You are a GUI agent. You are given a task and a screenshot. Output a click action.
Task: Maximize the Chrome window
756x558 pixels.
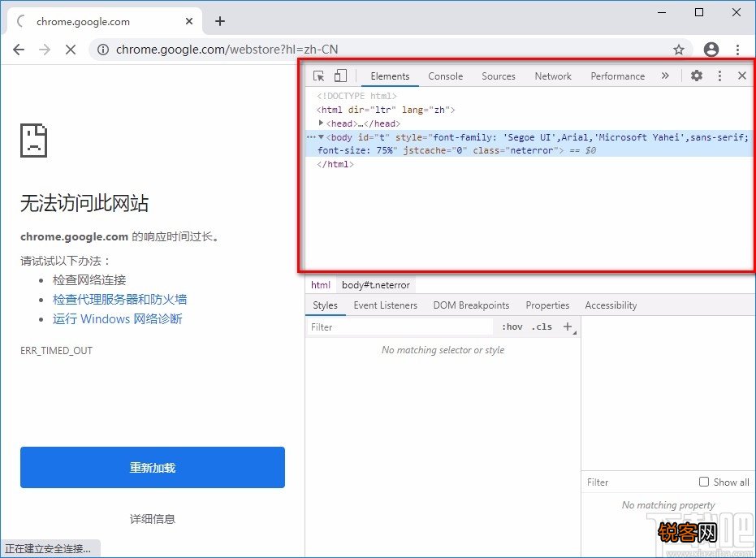point(699,12)
